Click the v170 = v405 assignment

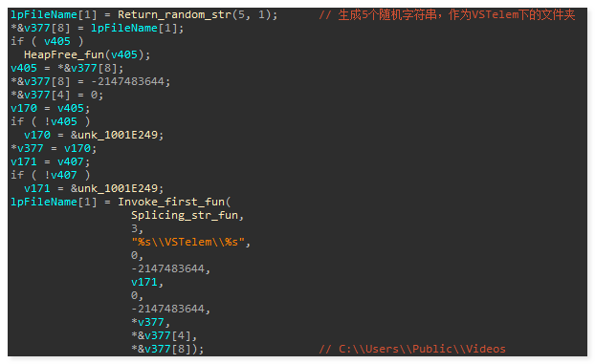click(50, 109)
